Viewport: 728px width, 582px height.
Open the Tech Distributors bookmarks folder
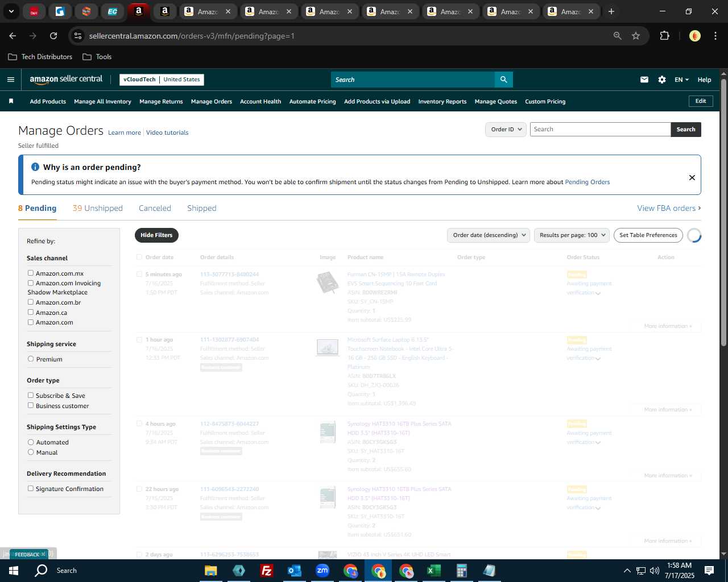click(40, 57)
